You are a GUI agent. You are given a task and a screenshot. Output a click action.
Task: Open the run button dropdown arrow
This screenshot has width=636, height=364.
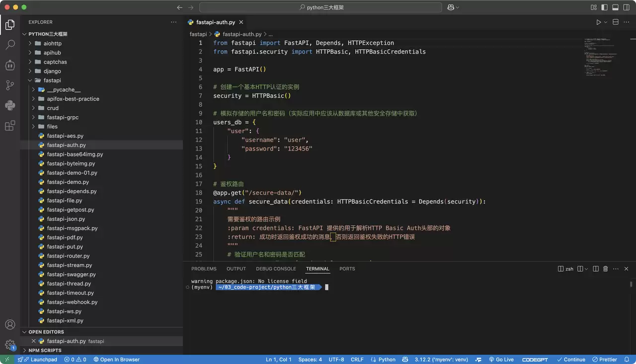click(606, 22)
